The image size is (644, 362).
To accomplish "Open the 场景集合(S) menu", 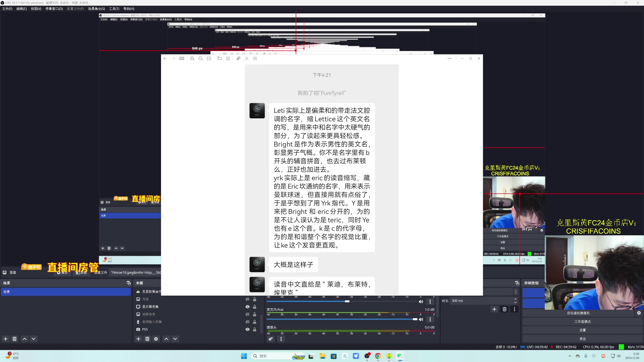I will point(97,9).
